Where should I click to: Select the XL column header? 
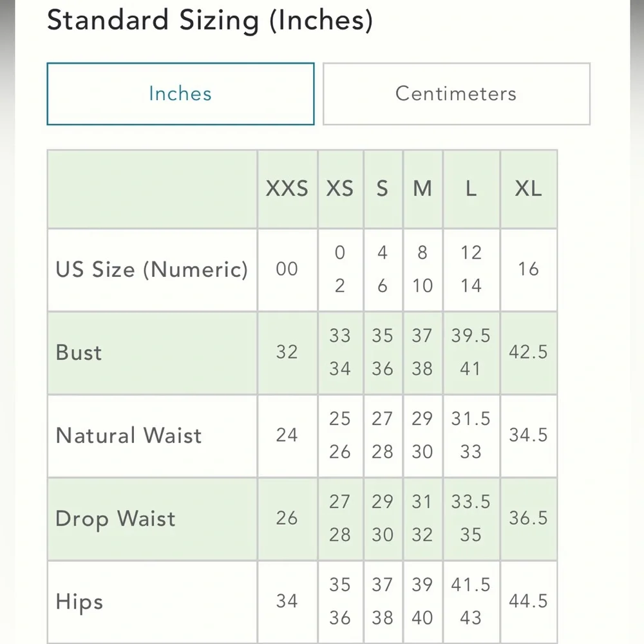tap(528, 189)
